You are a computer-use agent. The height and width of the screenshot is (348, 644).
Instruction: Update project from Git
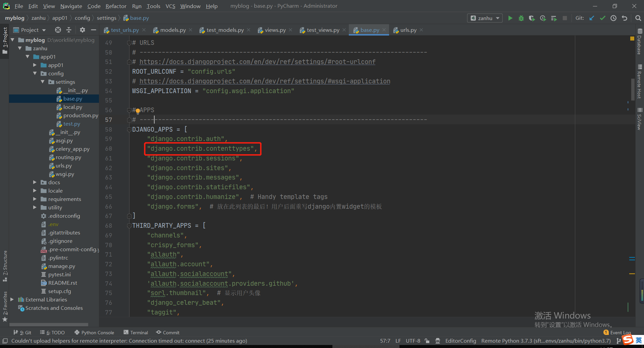tap(592, 18)
